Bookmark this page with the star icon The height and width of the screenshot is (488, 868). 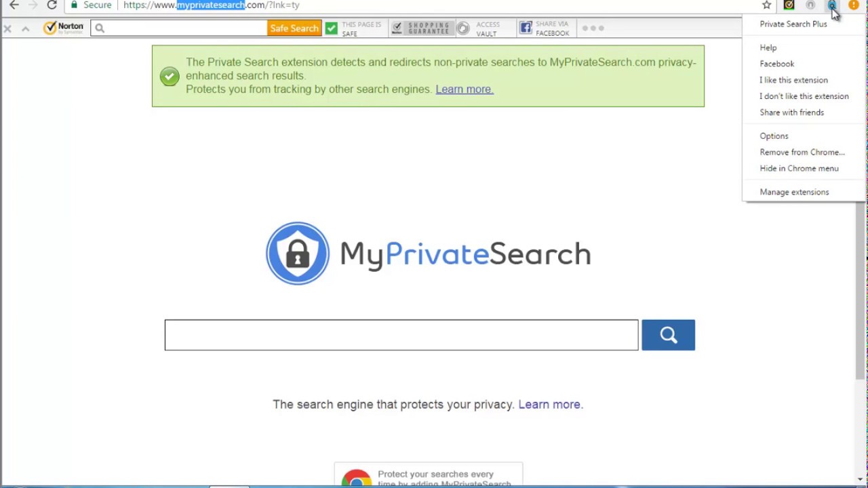(767, 5)
